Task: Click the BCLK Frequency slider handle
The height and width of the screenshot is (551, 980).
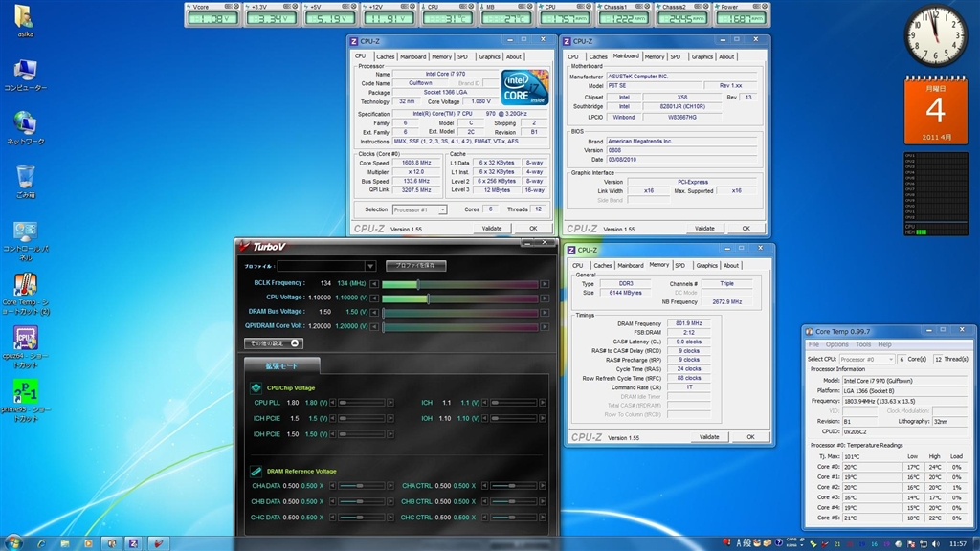Action: click(417, 284)
